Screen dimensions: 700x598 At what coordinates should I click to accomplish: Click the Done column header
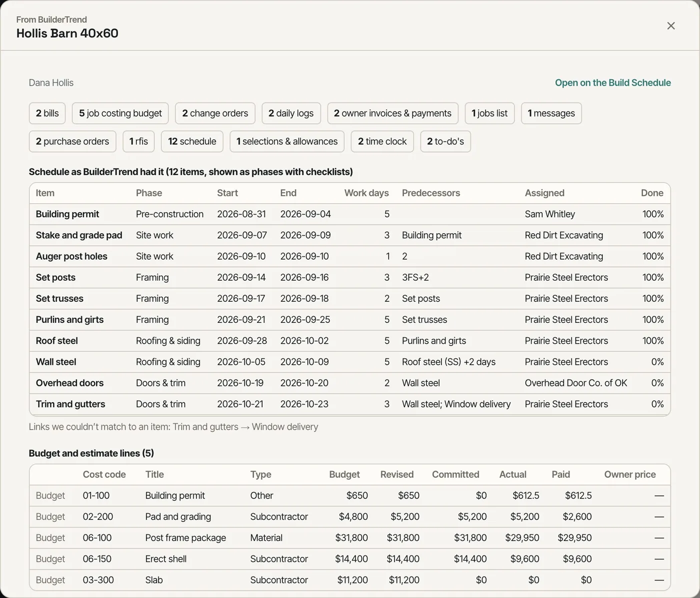pyautogui.click(x=652, y=193)
